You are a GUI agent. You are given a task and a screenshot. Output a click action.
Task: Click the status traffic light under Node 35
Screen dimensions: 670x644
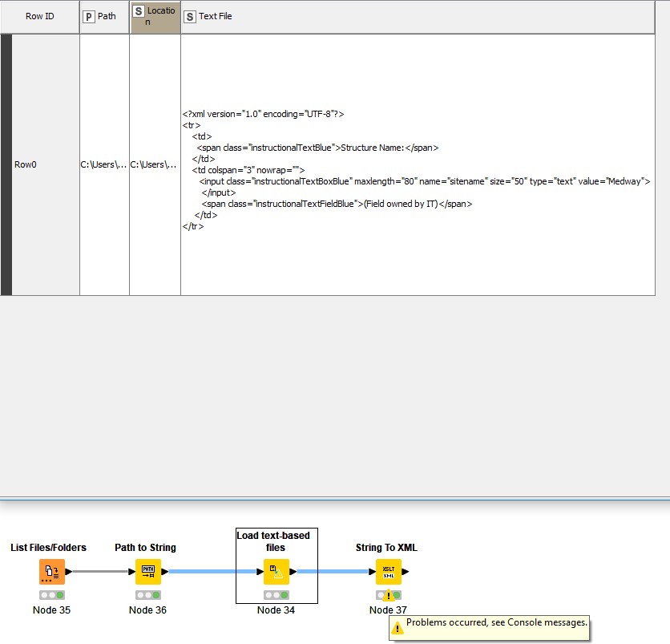tap(51, 595)
